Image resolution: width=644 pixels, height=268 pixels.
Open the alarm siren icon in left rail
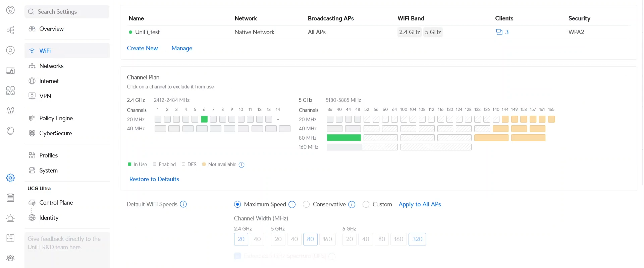click(x=10, y=218)
